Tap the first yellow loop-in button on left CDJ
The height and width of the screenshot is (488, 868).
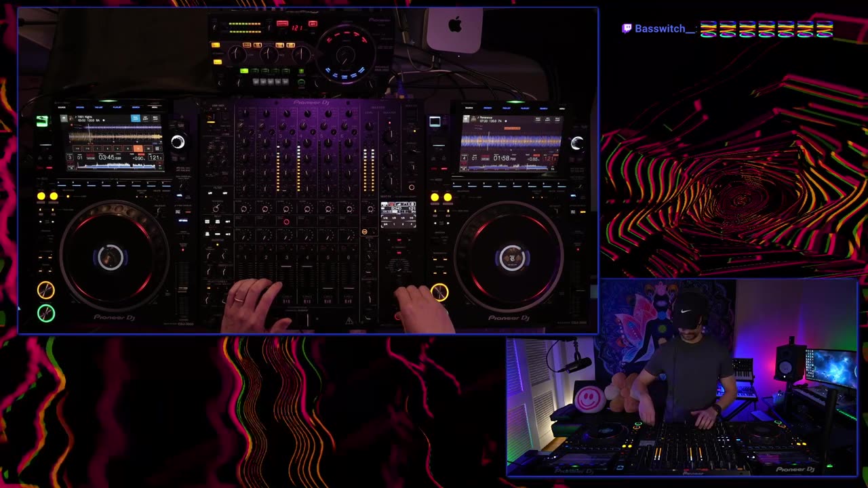tap(41, 197)
